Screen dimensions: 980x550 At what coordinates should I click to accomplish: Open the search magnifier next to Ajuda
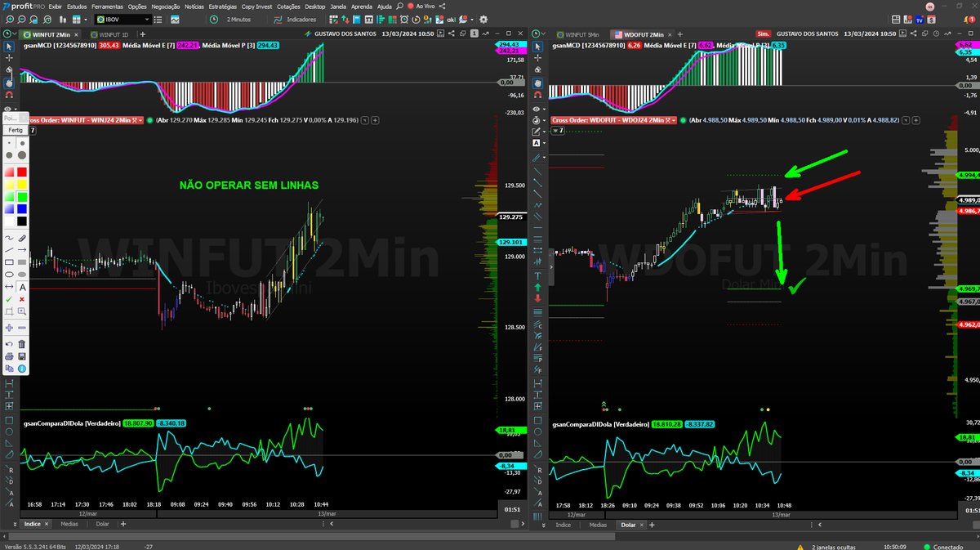399,6
